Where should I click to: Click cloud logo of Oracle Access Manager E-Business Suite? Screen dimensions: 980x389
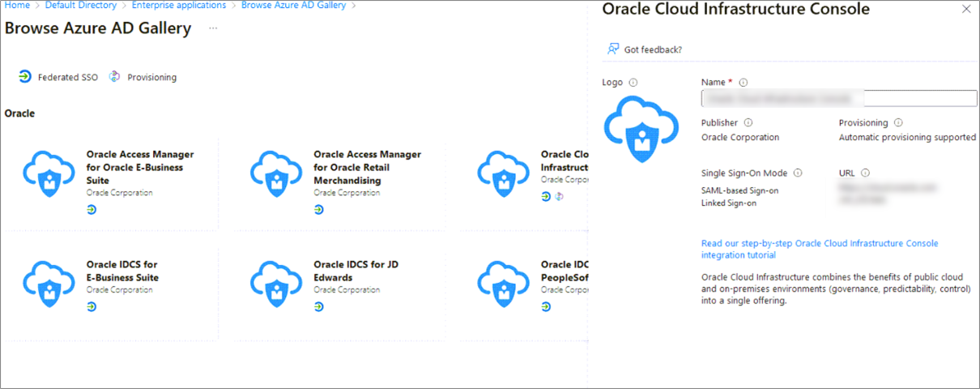(x=49, y=173)
